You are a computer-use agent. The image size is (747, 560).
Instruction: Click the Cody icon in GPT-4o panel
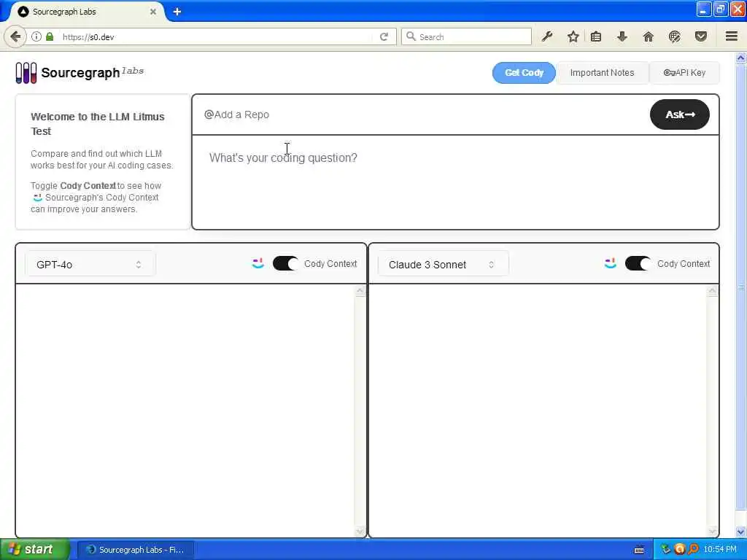[258, 263]
